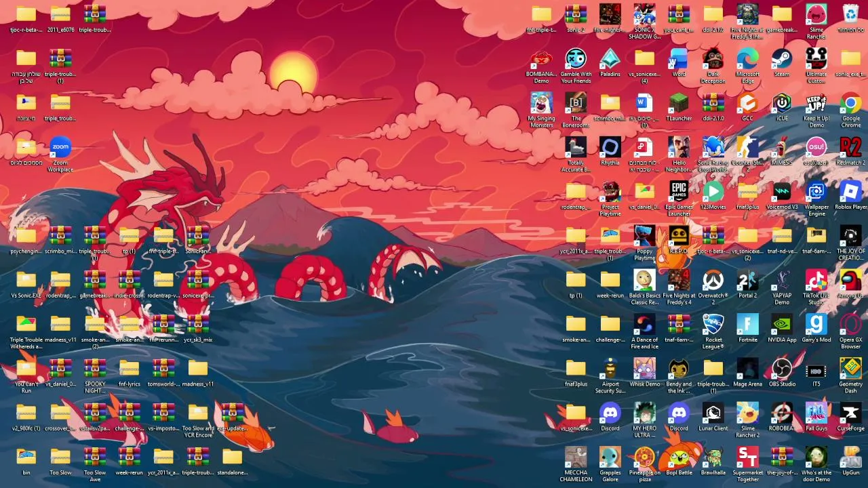
Task: Select the Rhythia desktop icon
Action: coord(610,148)
